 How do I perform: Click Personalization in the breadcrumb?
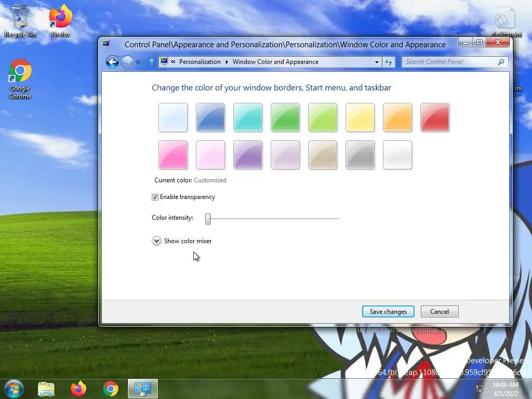pos(200,62)
